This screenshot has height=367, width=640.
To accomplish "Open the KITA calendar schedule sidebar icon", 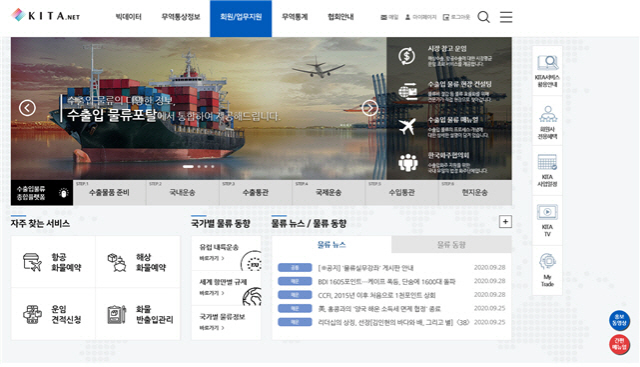I will coord(547,170).
